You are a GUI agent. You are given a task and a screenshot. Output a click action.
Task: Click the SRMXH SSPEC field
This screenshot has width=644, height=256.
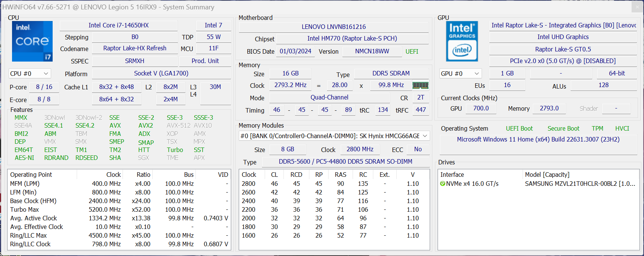coord(135,61)
